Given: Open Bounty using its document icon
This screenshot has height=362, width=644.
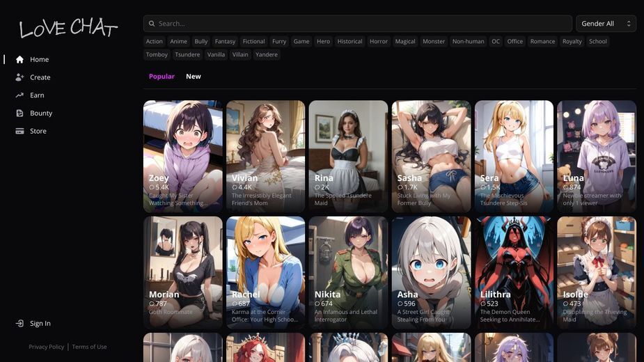Looking at the screenshot, I should 19,113.
